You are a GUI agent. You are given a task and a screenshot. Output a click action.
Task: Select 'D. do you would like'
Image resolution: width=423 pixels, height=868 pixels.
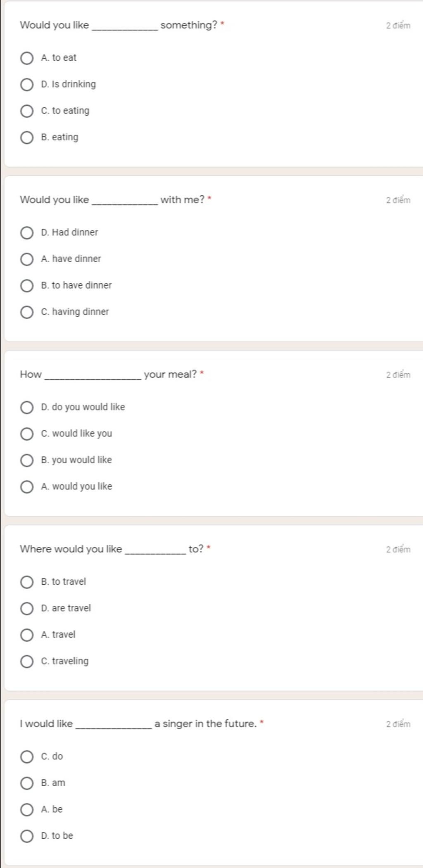click(x=27, y=408)
